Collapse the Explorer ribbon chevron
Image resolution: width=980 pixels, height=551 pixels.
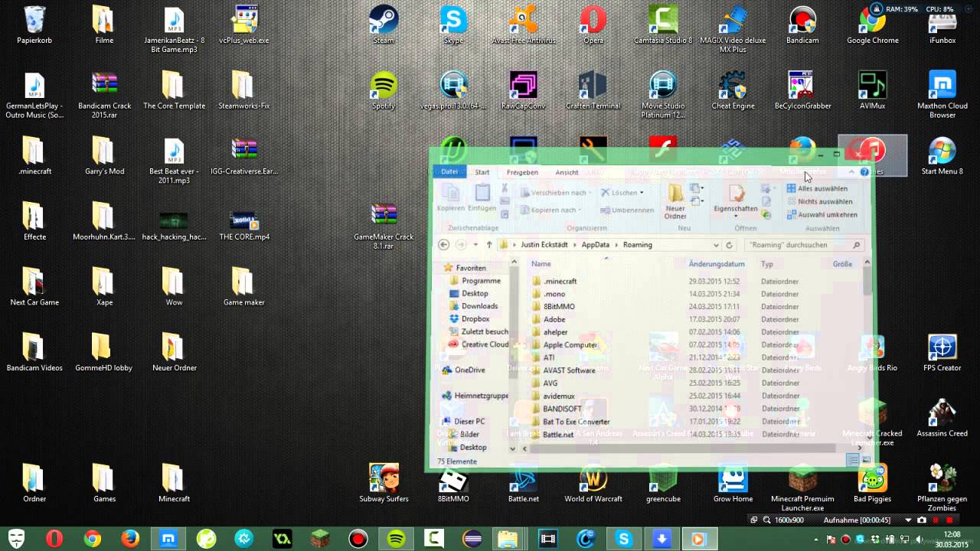pos(851,172)
